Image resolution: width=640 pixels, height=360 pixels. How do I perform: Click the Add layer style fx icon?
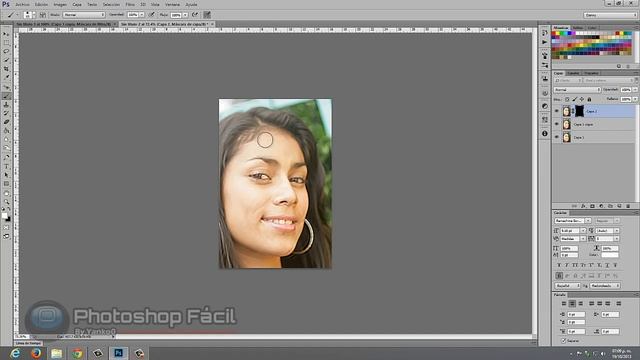point(583,206)
